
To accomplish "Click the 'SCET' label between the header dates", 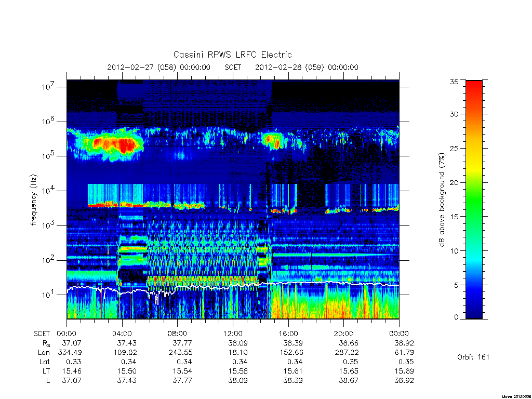I will pos(233,67).
